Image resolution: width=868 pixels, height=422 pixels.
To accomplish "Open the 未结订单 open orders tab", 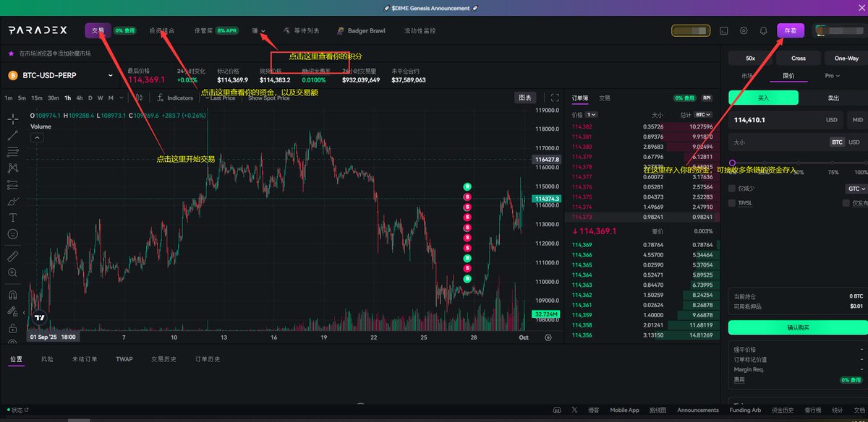I will 85,359.
